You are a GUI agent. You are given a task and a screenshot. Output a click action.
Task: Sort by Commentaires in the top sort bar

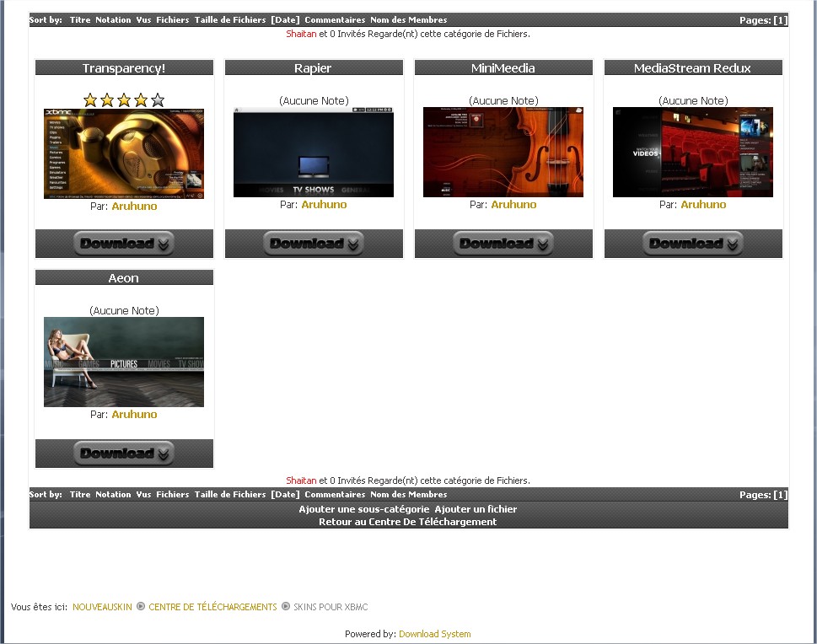pos(335,19)
